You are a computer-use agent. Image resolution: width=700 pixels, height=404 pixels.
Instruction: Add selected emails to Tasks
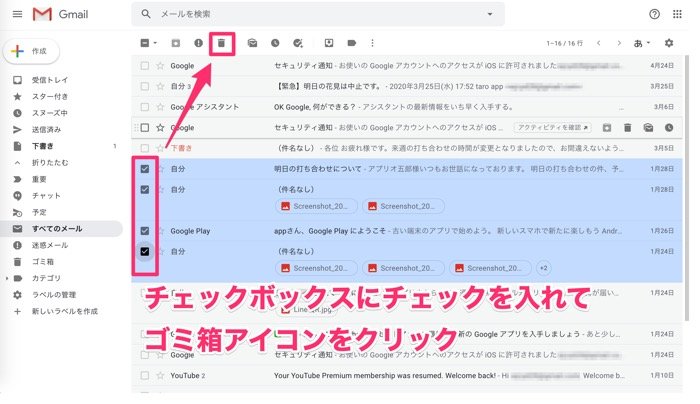click(298, 43)
